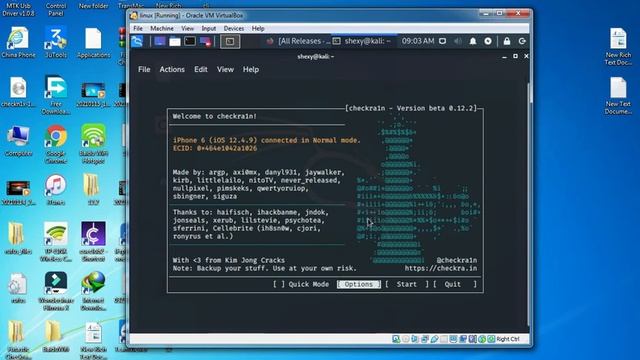This screenshot has width=640, height=360.
Task: Click the hard disk activity icon in VirtualBox status bar
Action: pyautogui.click(x=396, y=339)
